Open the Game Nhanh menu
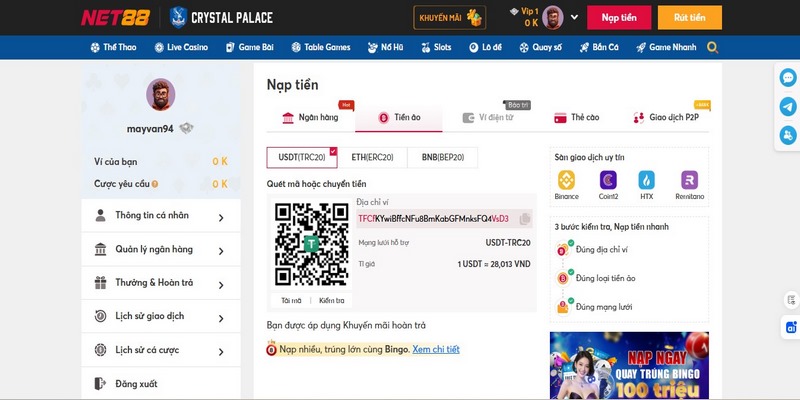This screenshot has height=400, width=800. pos(666,47)
